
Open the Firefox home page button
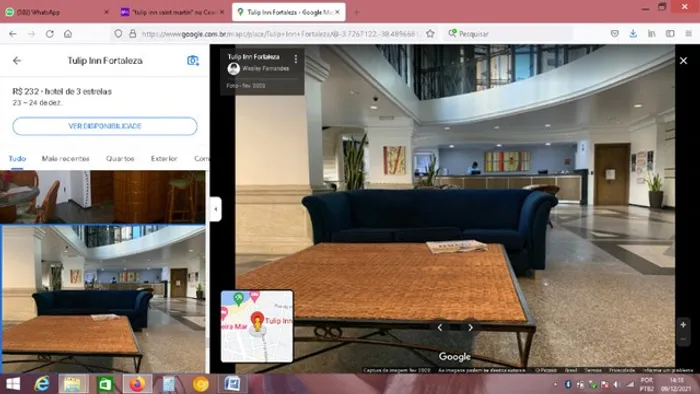pyautogui.click(x=68, y=34)
